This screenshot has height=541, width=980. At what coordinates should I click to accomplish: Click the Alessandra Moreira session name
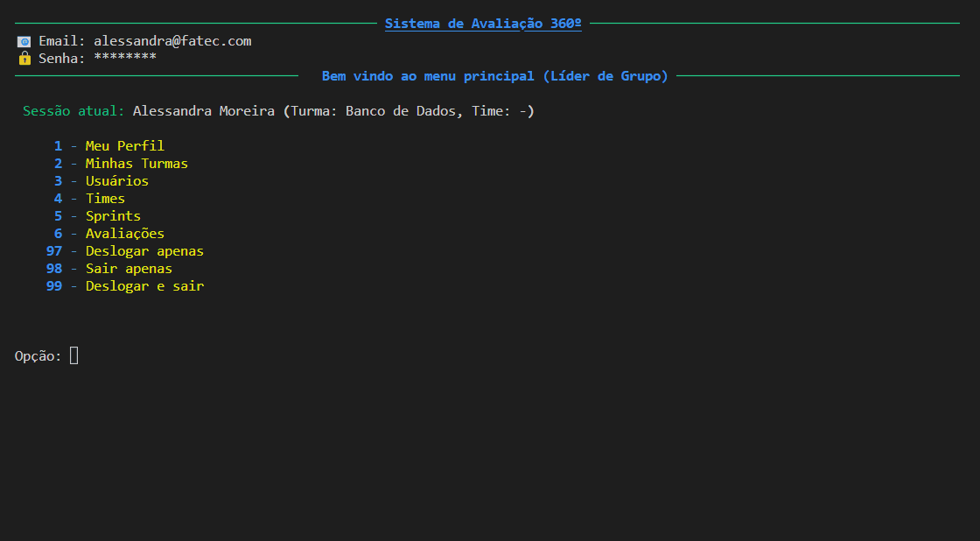(x=204, y=111)
